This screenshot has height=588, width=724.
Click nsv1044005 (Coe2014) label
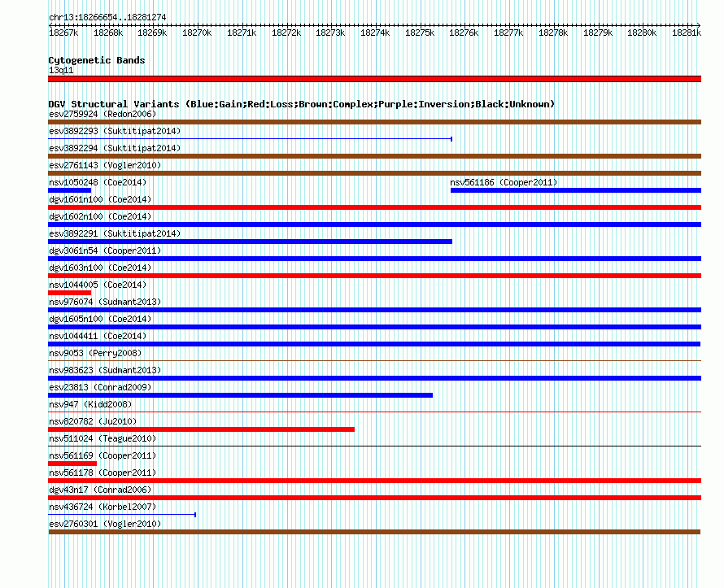[x=98, y=285]
